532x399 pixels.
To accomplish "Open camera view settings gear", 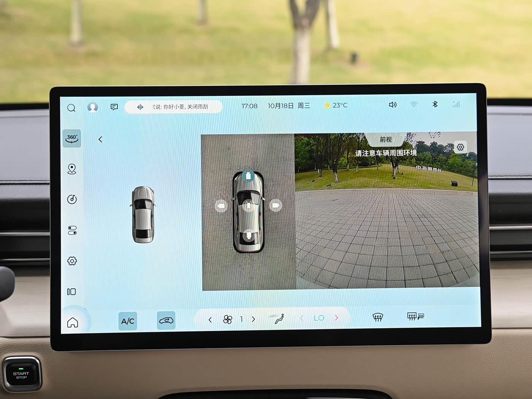I will [460, 147].
